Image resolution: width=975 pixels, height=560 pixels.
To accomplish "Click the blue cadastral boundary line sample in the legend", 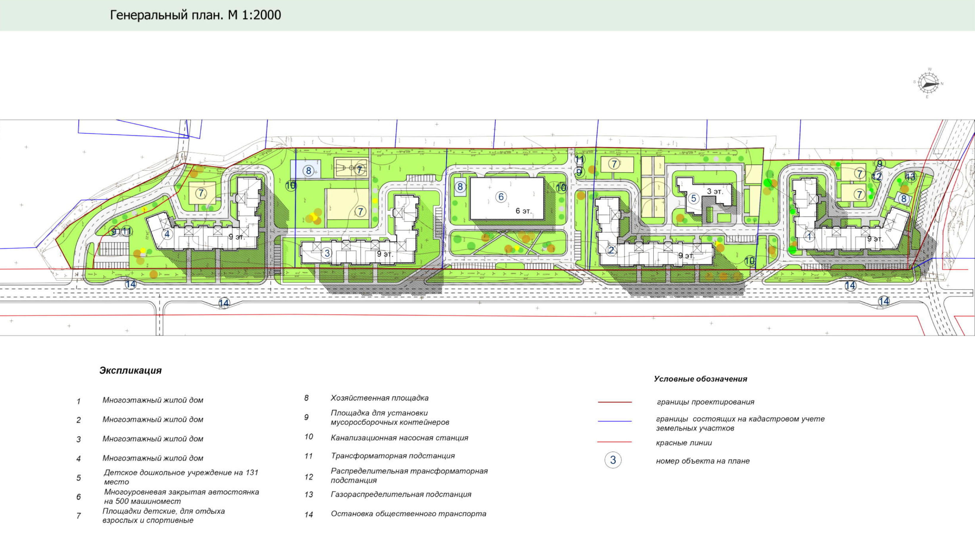I will [x=614, y=422].
